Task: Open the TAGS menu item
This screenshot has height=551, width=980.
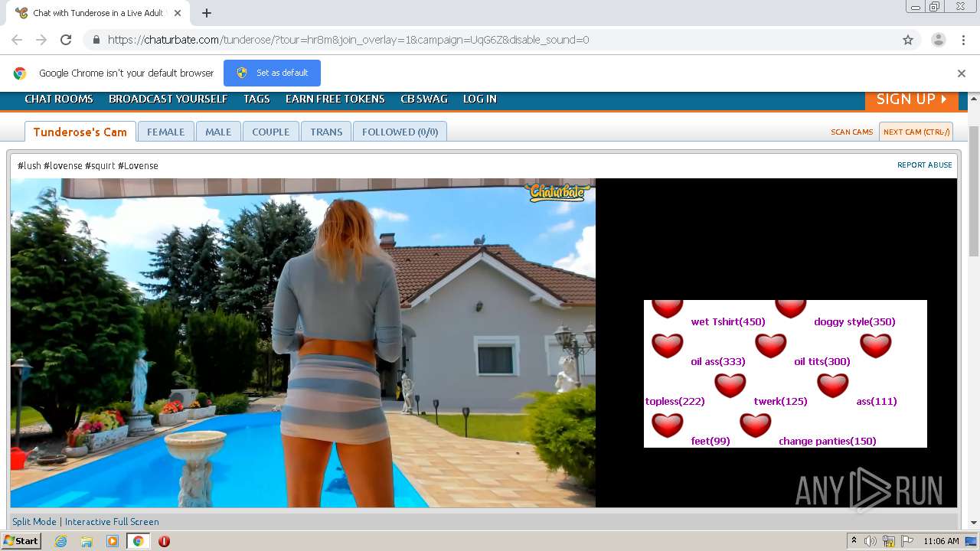Action: point(256,99)
